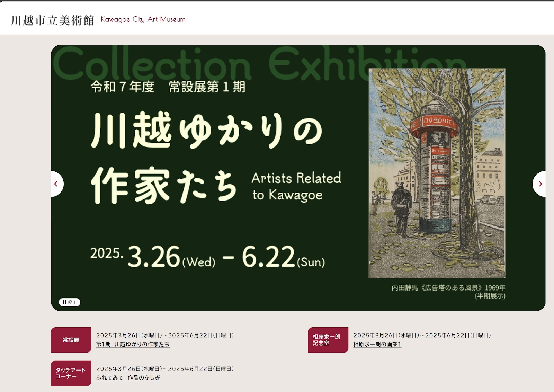Image resolution: width=554 pixels, height=392 pixels.
Task: Click the previous slide arrow on the carousel
Action: (x=56, y=184)
